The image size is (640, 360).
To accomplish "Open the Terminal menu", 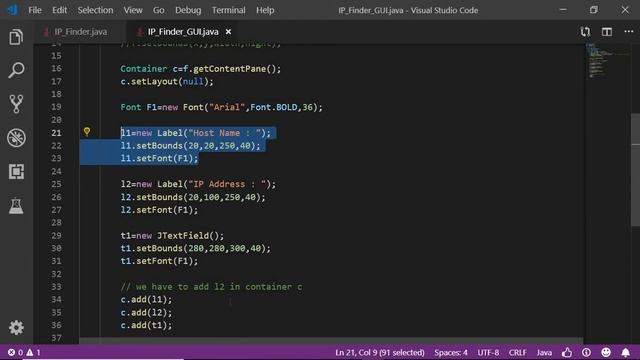I will tap(228, 10).
